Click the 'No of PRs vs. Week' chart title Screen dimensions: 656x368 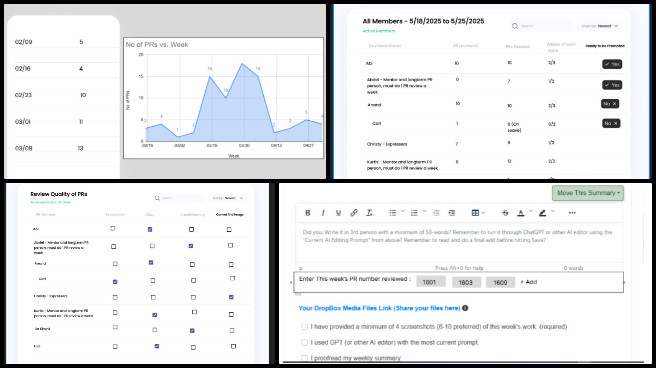[x=157, y=44]
